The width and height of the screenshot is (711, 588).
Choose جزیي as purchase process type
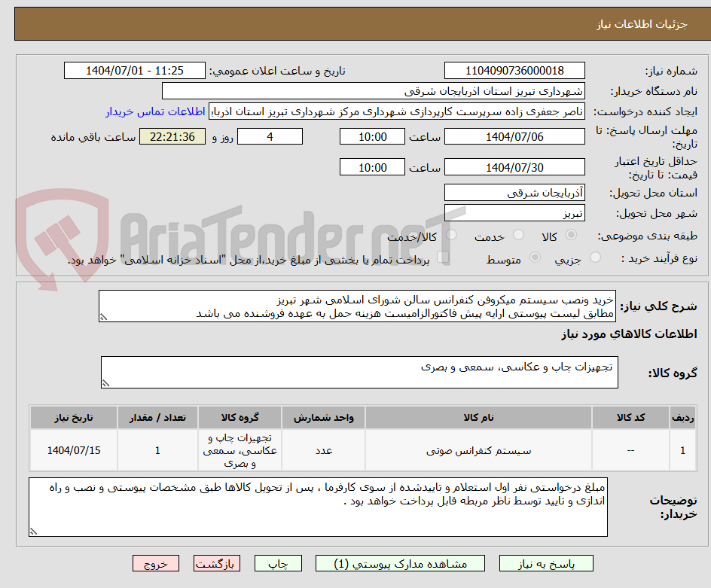tap(597, 256)
